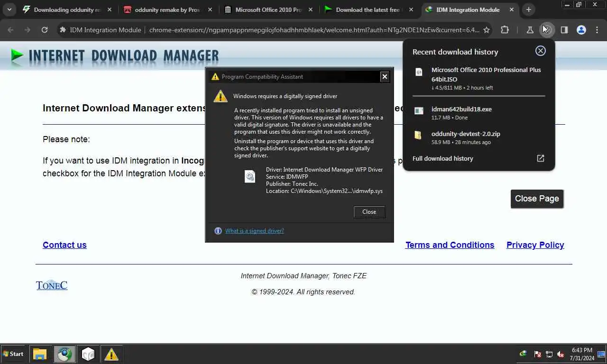Reload the current page
Viewport: 607px width, 364px height.
[x=45, y=30]
